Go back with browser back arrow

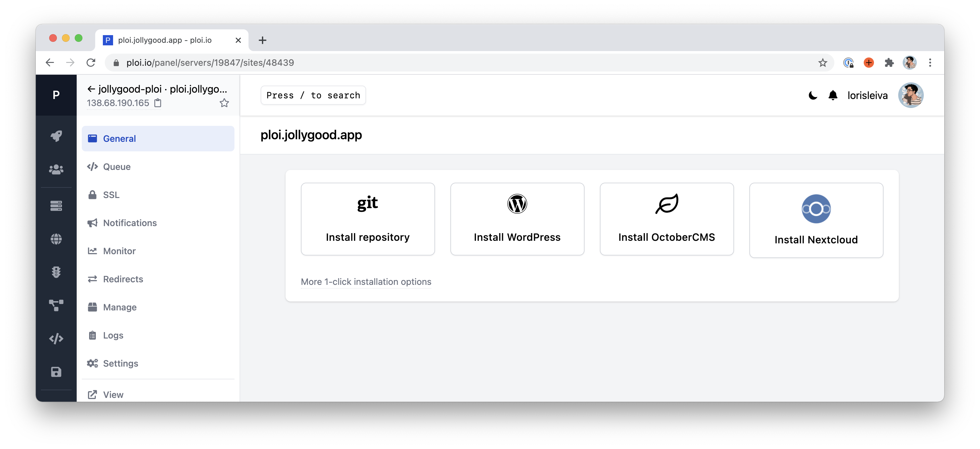pyautogui.click(x=50, y=63)
